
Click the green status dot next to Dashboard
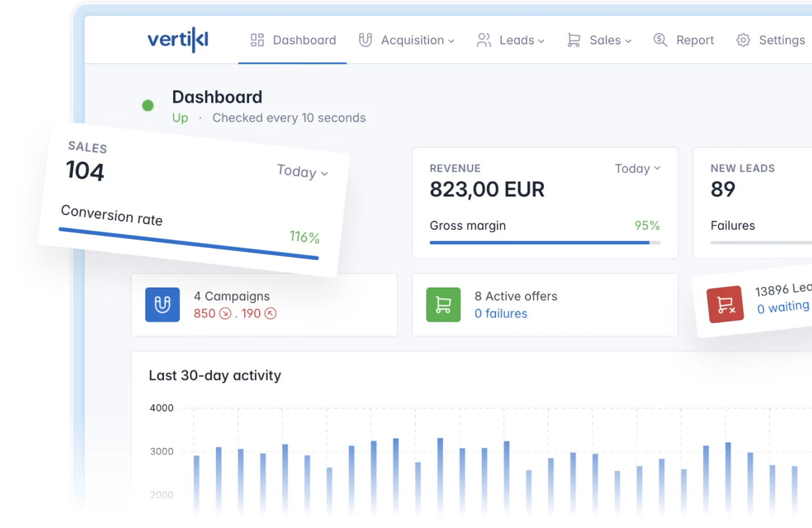tap(148, 105)
